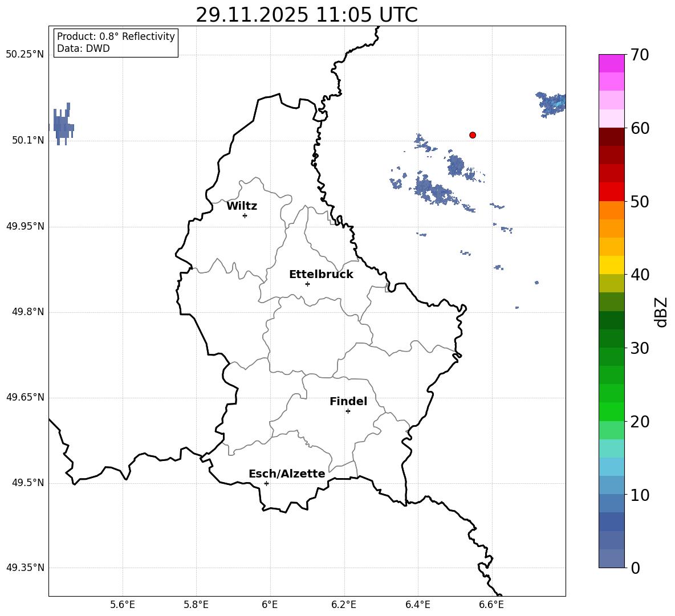Click the 60 tick label on colorbar
The image size is (675, 616).
640,128
